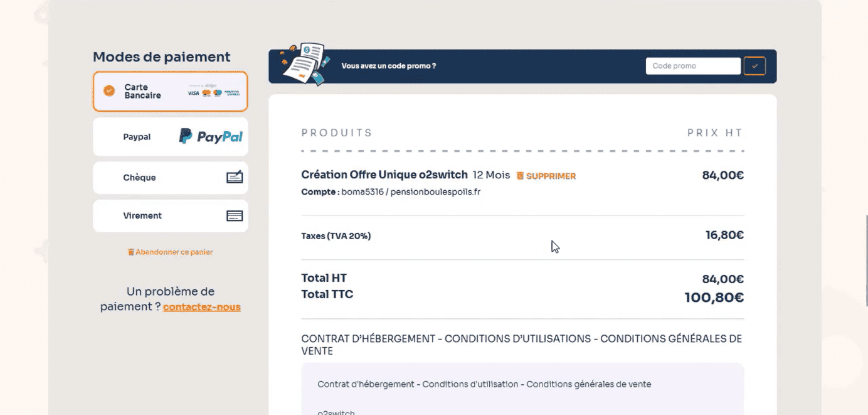Click the 16,80€ tax amount
This screenshot has width=868, height=415.
coord(725,235)
